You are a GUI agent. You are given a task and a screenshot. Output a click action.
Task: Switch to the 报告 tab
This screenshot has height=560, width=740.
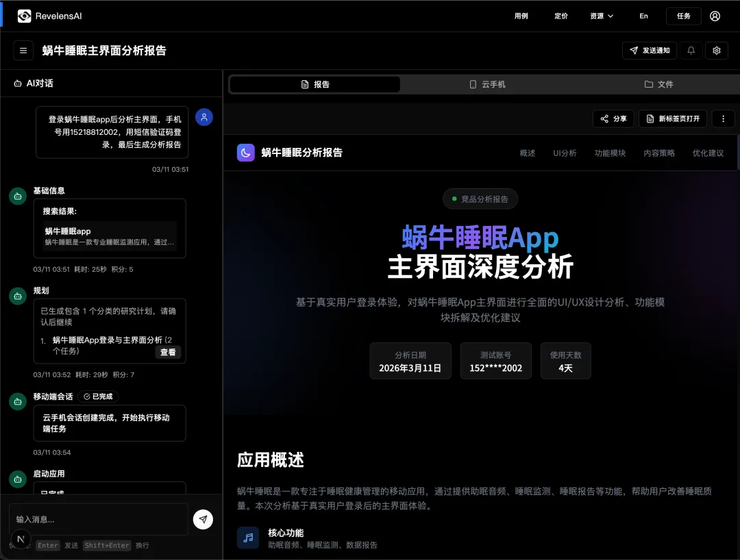click(314, 84)
